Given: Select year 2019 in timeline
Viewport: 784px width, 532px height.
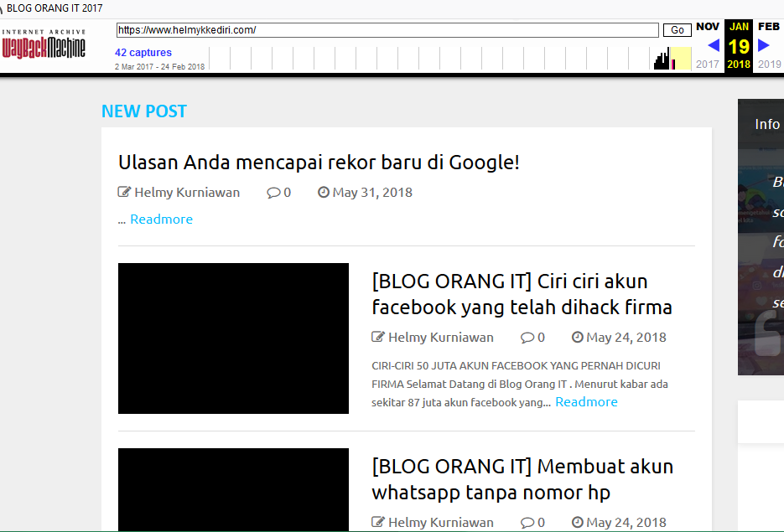Looking at the screenshot, I should (769, 64).
